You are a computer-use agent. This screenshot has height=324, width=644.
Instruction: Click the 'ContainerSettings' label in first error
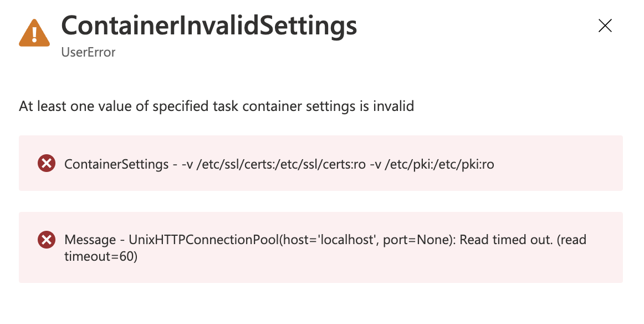point(116,164)
